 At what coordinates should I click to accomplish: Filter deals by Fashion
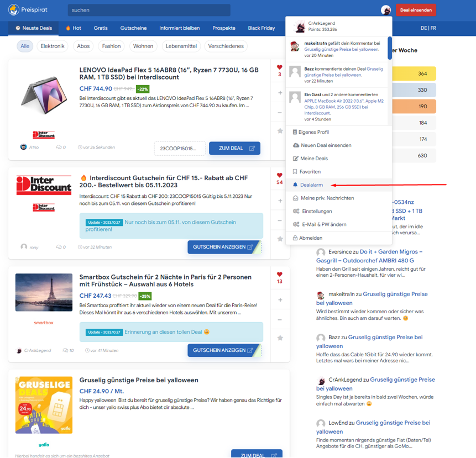point(112,46)
